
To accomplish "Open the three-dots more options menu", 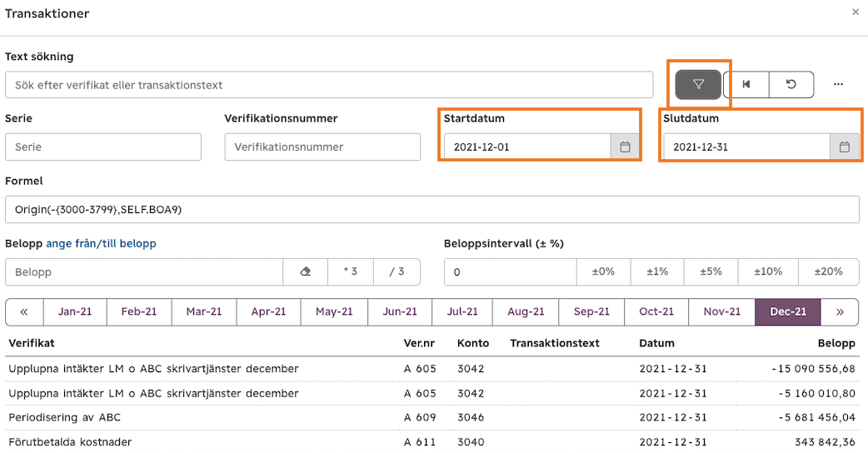I will tap(838, 85).
